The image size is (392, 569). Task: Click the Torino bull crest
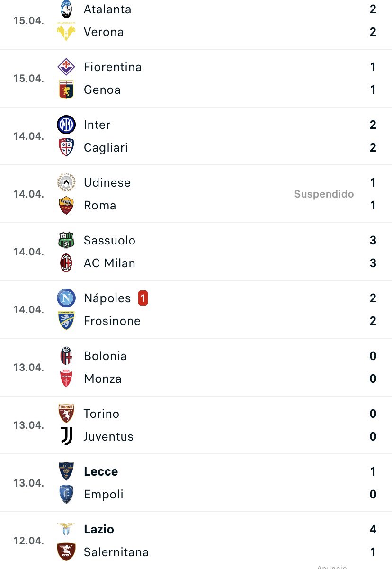(66, 414)
